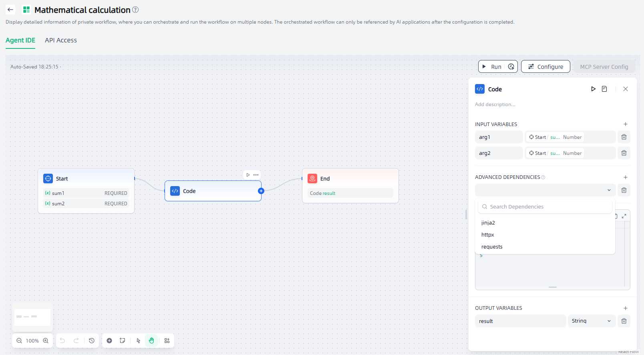Open the arg2 variable source selector
The height and width of the screenshot is (355, 644).
point(570,153)
